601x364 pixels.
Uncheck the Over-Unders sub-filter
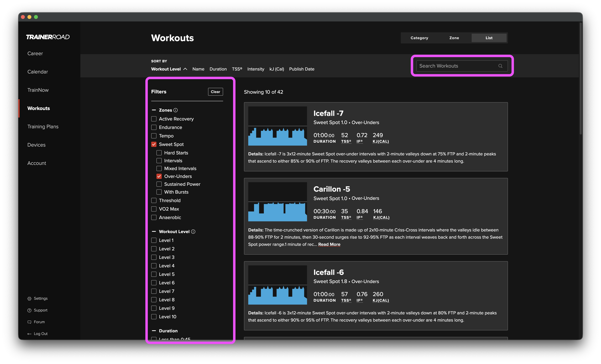click(x=159, y=176)
